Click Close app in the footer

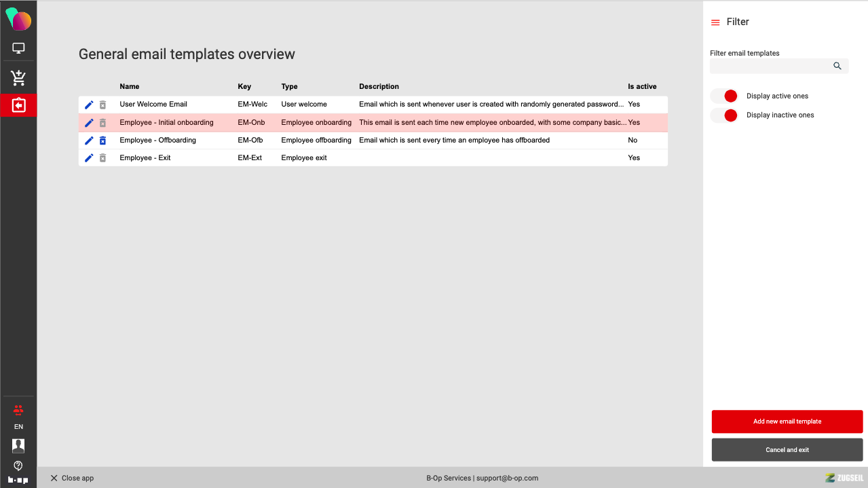point(72,478)
